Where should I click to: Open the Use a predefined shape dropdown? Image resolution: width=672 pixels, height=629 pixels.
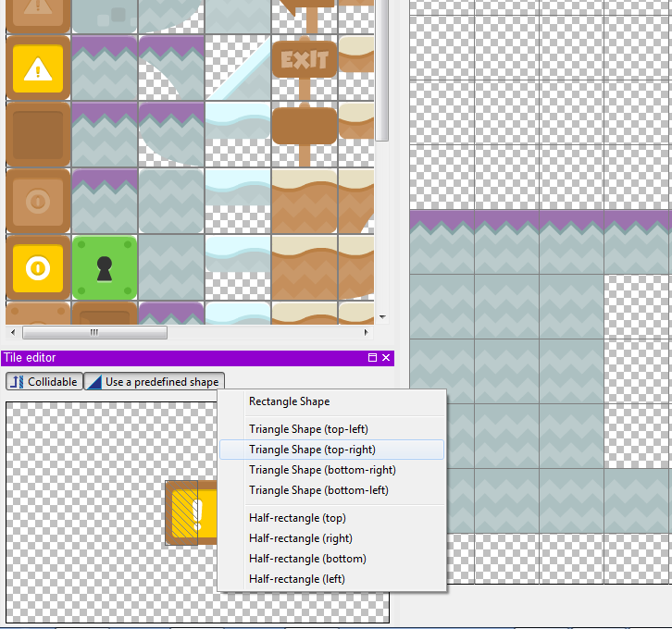[155, 381]
